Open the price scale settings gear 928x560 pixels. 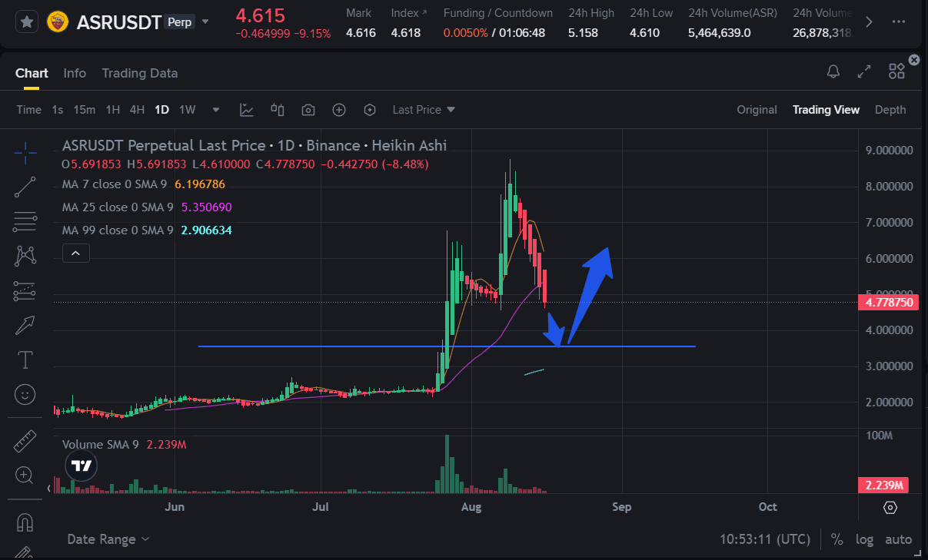click(x=890, y=508)
